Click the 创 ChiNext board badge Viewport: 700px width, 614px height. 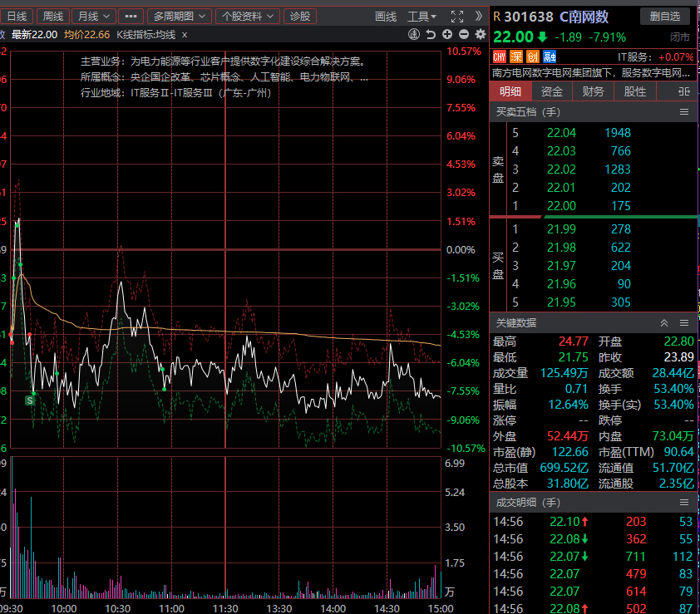point(533,56)
